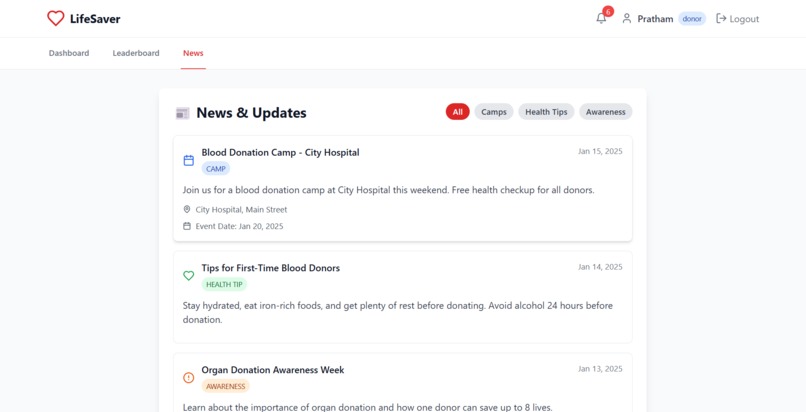Select the All filter pill

(x=457, y=111)
